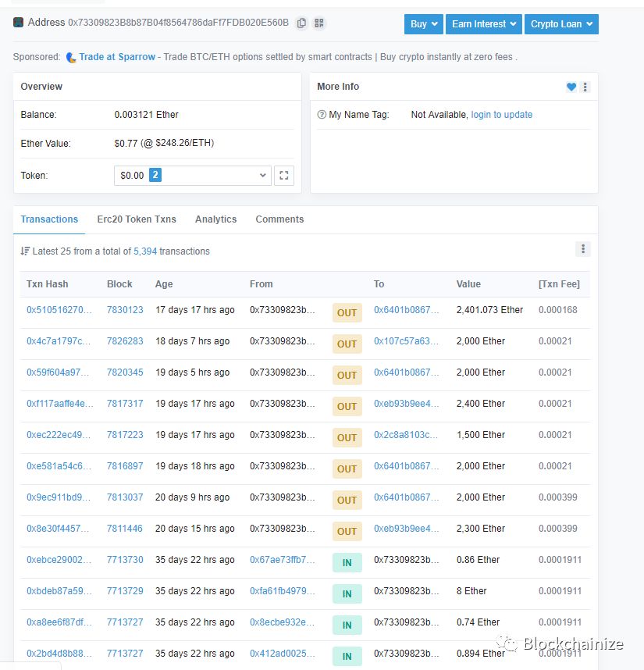Toggle the heart to favorite this address

tap(571, 87)
